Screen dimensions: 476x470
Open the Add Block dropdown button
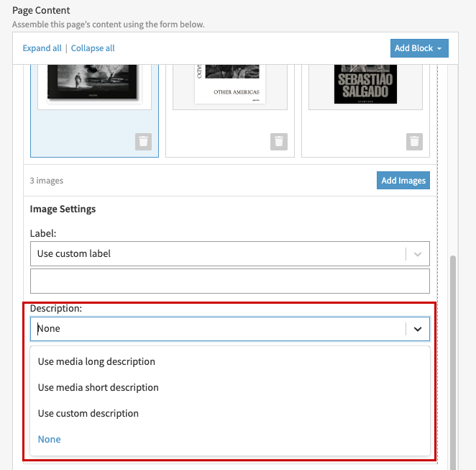point(420,48)
